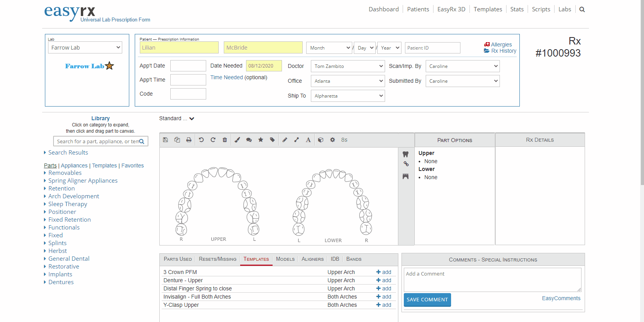This screenshot has height=322, width=644.
Task: Click the bridge-shaped icon beside the canvas
Action: (405, 176)
